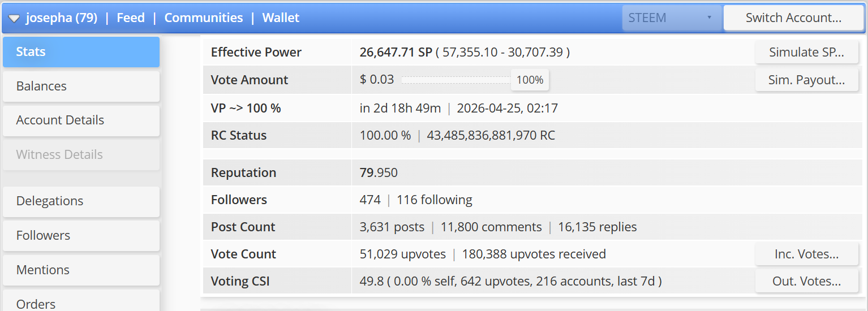Open the Orders sidebar section
This screenshot has height=311, width=868.
[x=81, y=301]
